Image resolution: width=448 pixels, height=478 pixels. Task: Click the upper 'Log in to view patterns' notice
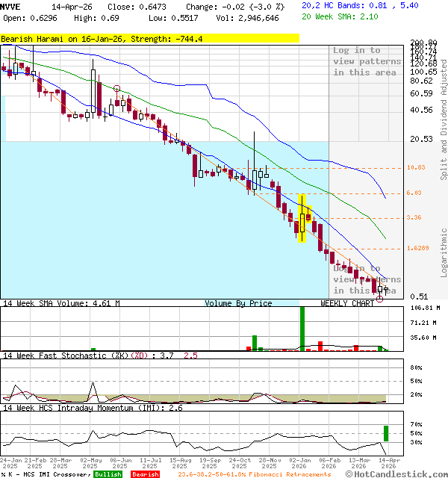[x=367, y=61]
